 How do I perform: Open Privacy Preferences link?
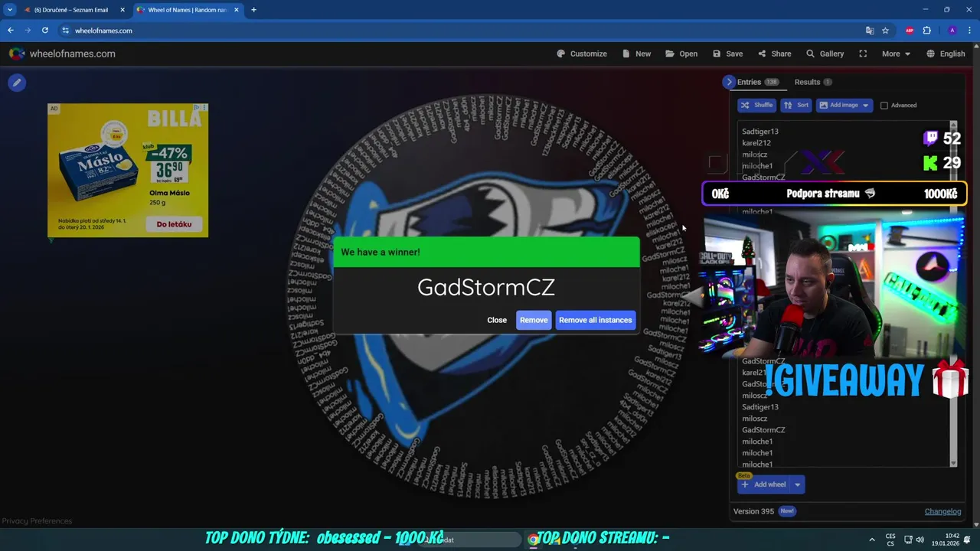37,521
